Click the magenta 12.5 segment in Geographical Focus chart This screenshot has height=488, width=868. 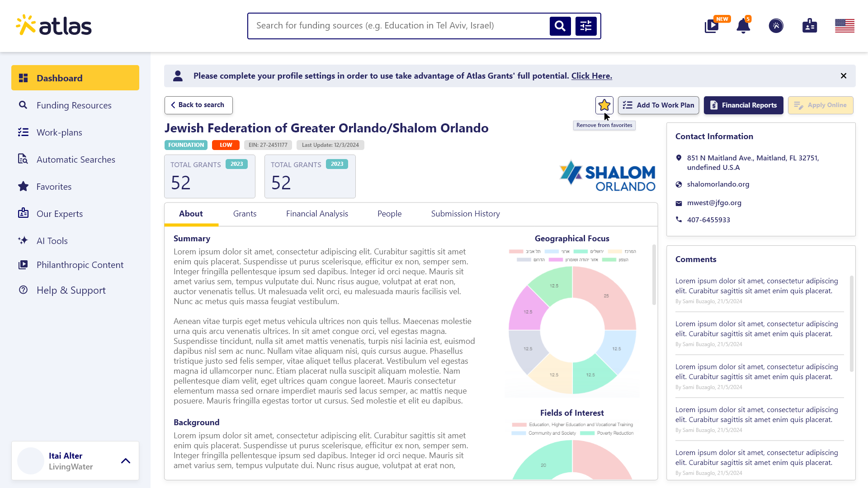click(x=528, y=312)
